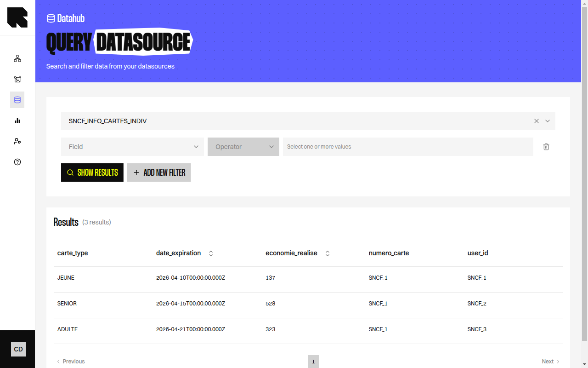Click the user_id column header

click(x=478, y=253)
